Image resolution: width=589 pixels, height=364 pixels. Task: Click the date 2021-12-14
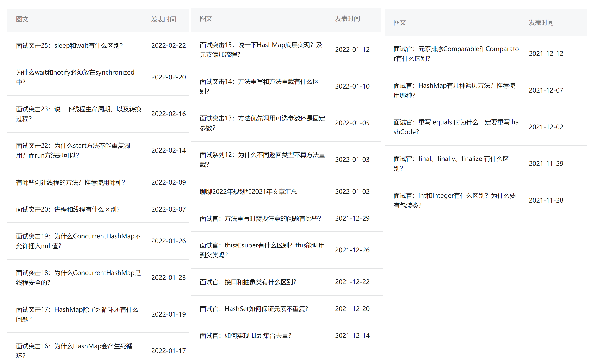(352, 336)
